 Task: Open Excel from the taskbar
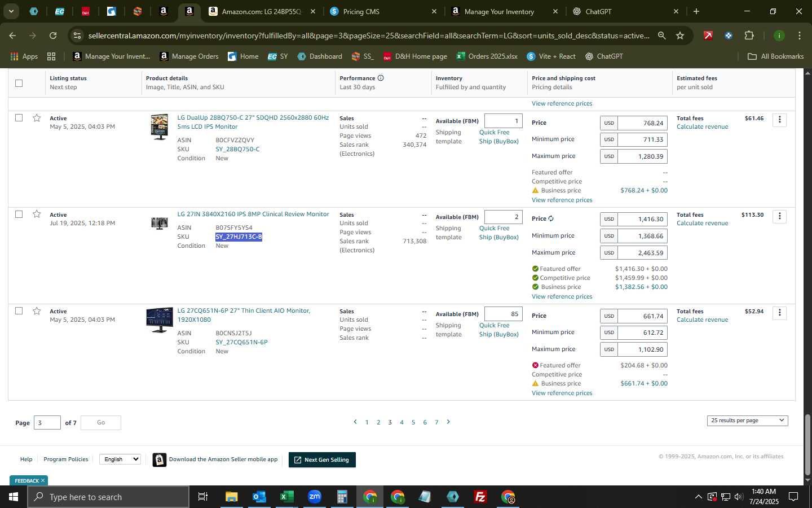pos(286,497)
